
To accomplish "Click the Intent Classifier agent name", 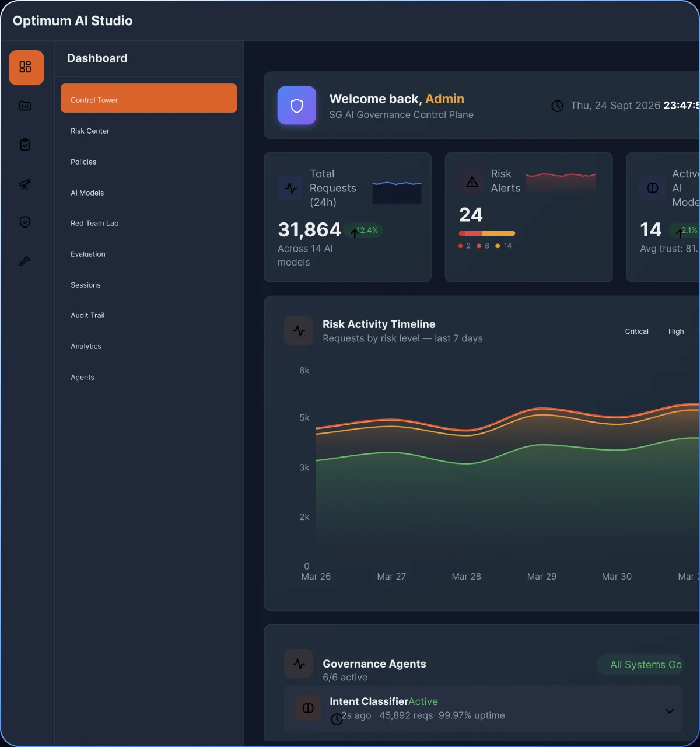I will [369, 701].
